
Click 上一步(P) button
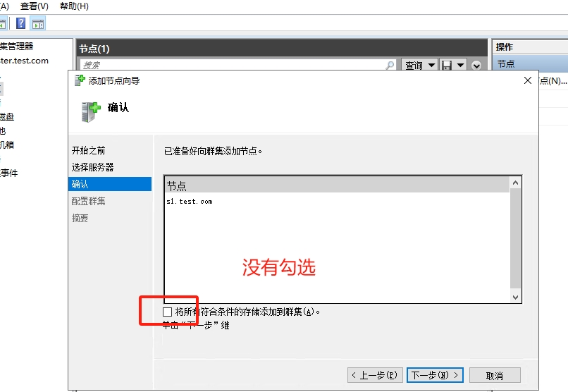(376, 375)
